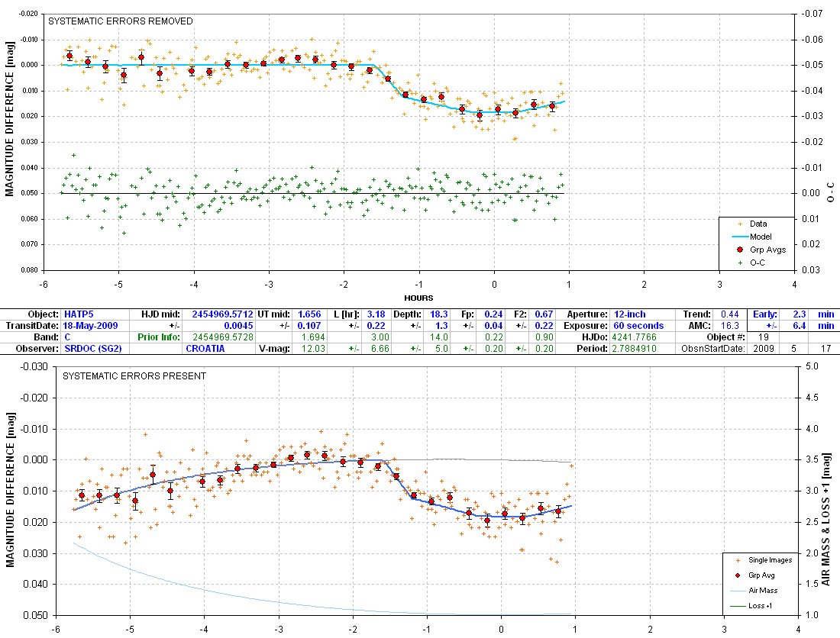Viewport: 840px width, 638px height.
Task: Click the L [hr] value 3.18
Action: (x=376, y=314)
